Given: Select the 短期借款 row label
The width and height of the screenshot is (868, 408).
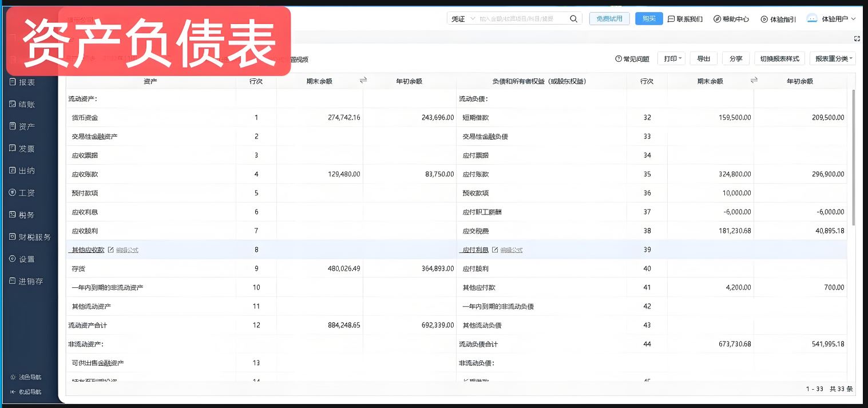Looking at the screenshot, I should tap(475, 118).
